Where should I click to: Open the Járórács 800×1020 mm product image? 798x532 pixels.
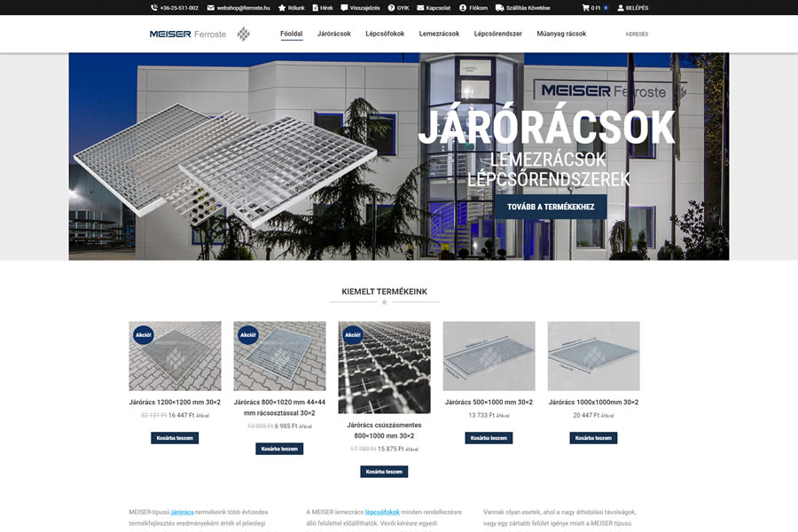coord(279,356)
